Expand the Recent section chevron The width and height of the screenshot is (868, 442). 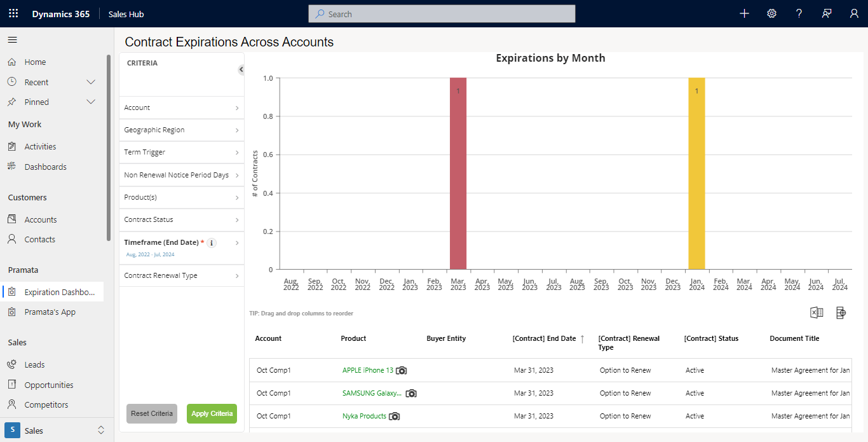(x=91, y=82)
